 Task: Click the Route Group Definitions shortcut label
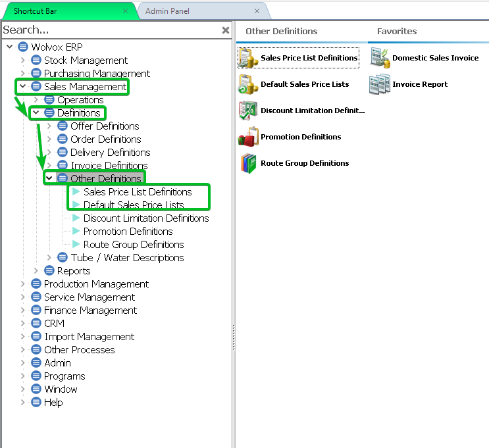(x=305, y=163)
